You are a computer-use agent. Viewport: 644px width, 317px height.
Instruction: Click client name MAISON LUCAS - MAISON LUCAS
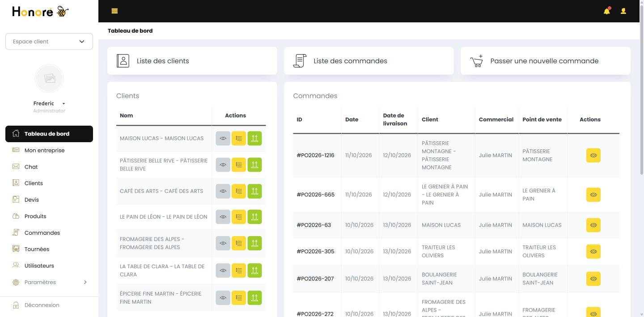pos(161,139)
